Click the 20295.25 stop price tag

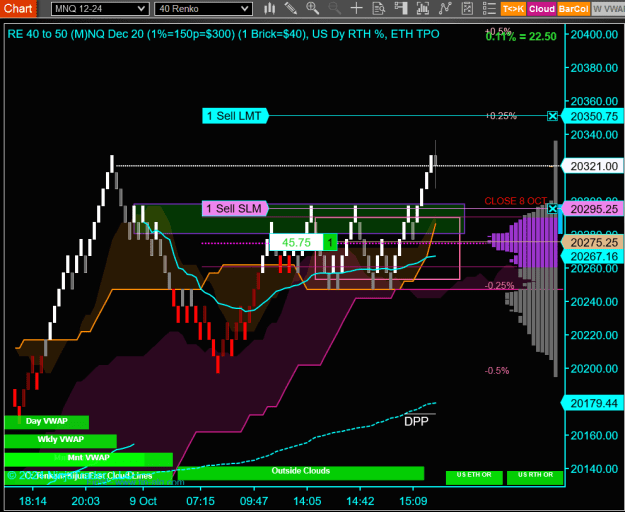(x=594, y=209)
